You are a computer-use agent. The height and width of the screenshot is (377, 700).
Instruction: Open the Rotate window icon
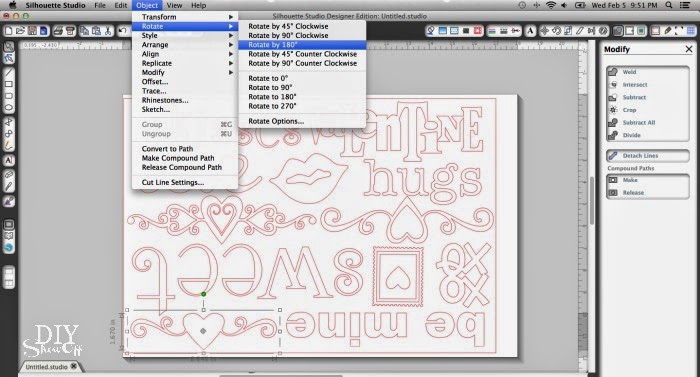coord(556,31)
